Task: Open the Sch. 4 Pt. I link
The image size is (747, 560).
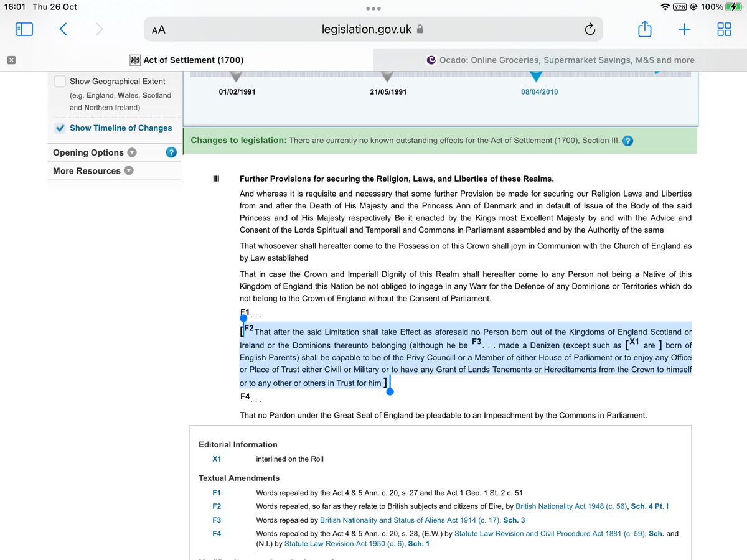Action: (650, 506)
